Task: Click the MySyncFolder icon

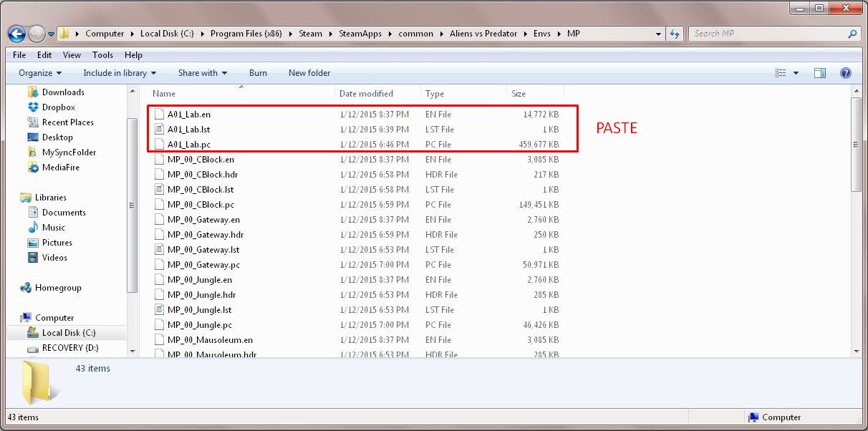Action: tap(32, 152)
